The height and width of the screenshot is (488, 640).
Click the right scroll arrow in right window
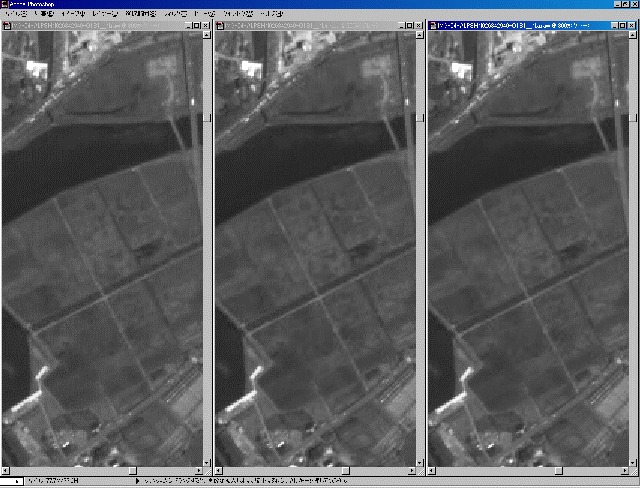(x=625, y=471)
